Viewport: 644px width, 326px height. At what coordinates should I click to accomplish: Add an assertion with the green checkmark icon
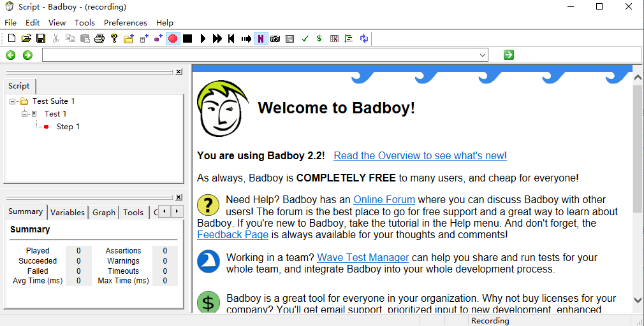(x=305, y=39)
